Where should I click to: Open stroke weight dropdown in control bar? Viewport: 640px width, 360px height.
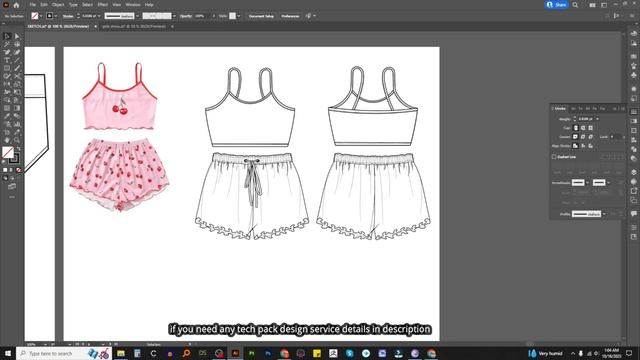pyautogui.click(x=99, y=16)
